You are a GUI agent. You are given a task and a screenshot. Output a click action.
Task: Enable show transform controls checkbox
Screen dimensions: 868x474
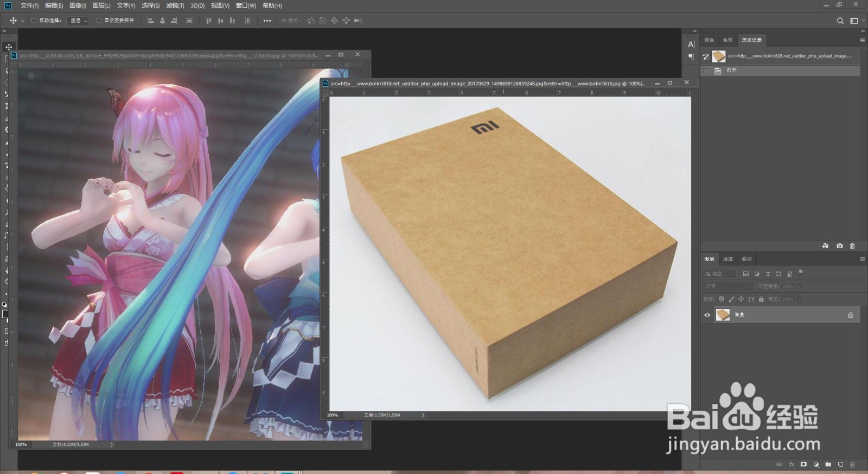click(99, 21)
